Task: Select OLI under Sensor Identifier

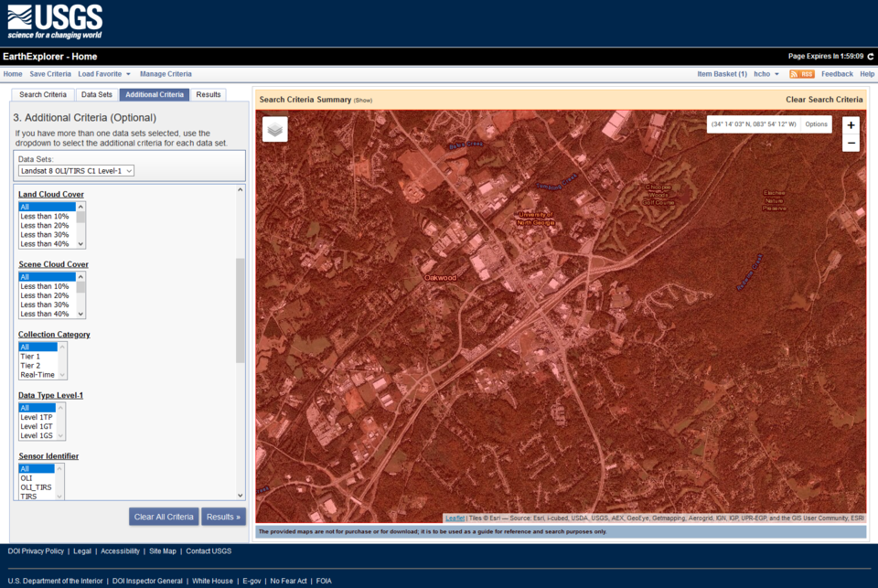Action: point(27,477)
